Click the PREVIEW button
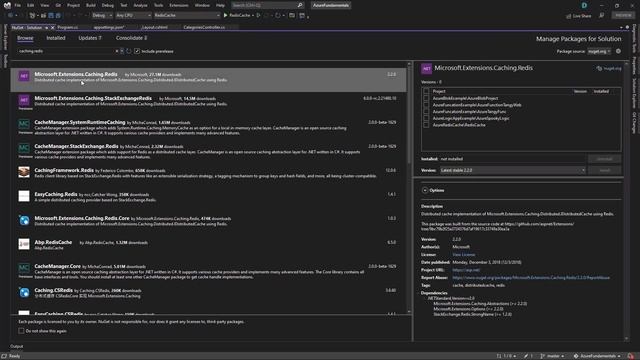The image size is (640, 360). coord(623,15)
